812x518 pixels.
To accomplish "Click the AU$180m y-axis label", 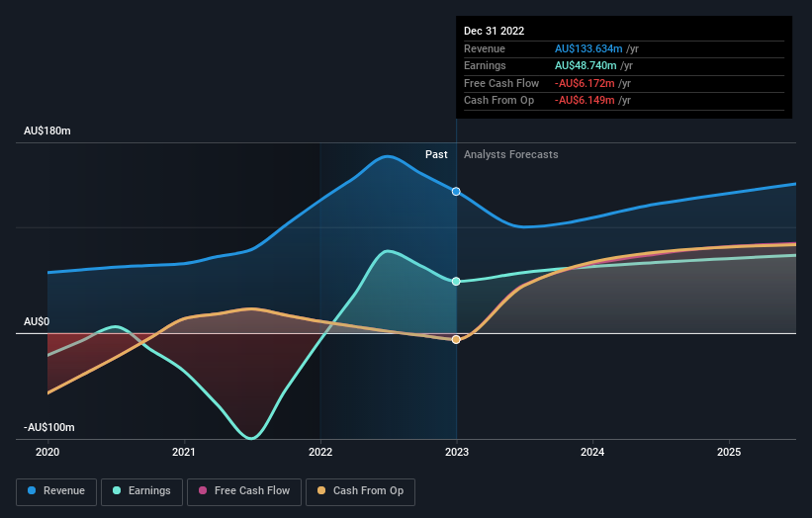I will [x=47, y=130].
